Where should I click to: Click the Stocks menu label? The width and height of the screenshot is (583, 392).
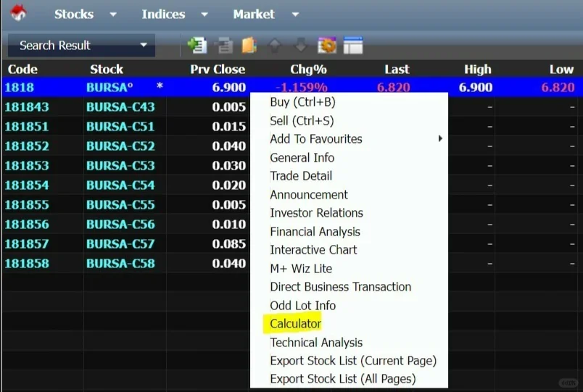pyautogui.click(x=74, y=14)
